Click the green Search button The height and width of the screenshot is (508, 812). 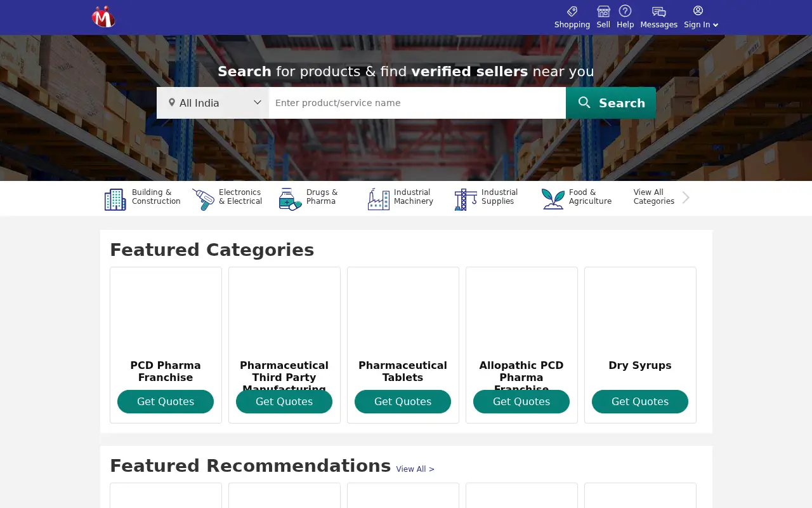coord(611,103)
